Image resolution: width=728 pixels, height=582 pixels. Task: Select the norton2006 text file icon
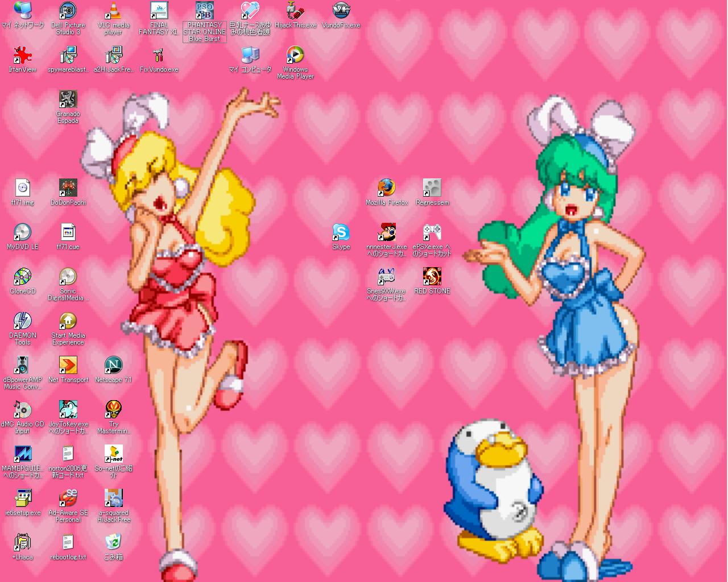68,454
